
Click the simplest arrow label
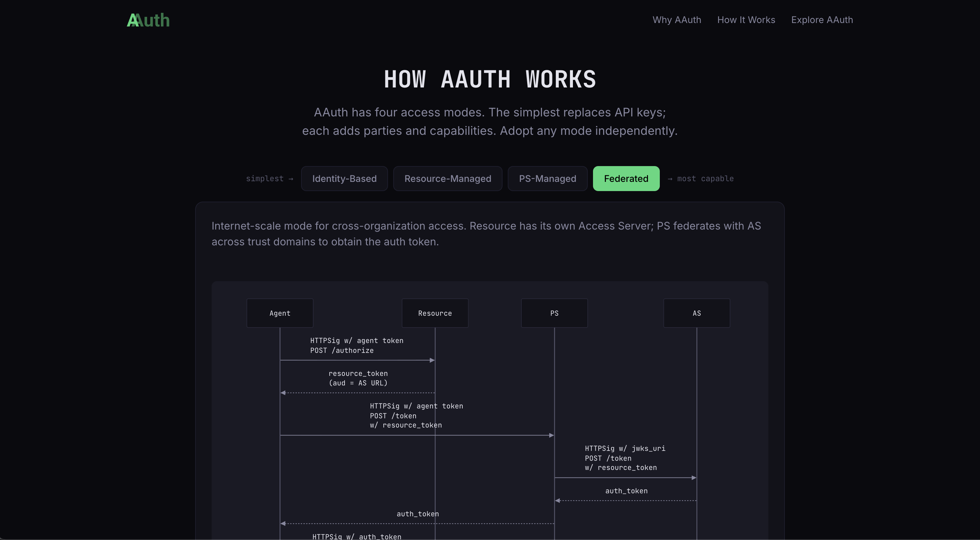(270, 178)
